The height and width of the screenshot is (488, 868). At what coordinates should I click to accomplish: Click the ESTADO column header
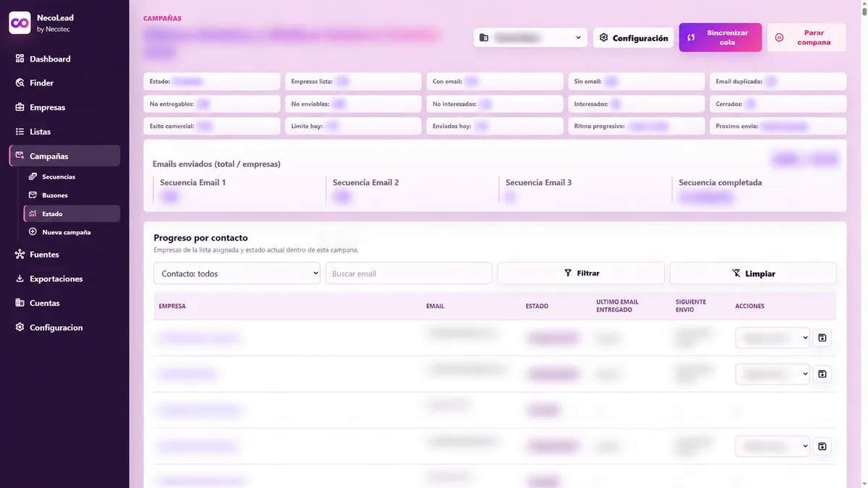coord(537,306)
